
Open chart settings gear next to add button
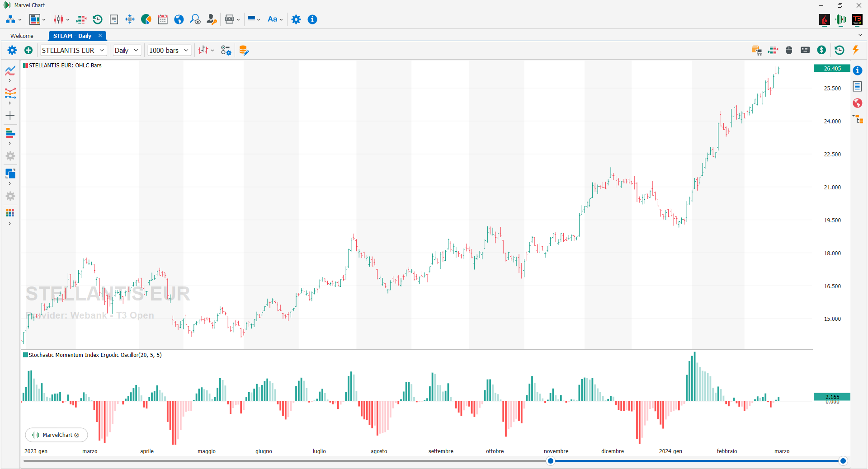coord(12,50)
